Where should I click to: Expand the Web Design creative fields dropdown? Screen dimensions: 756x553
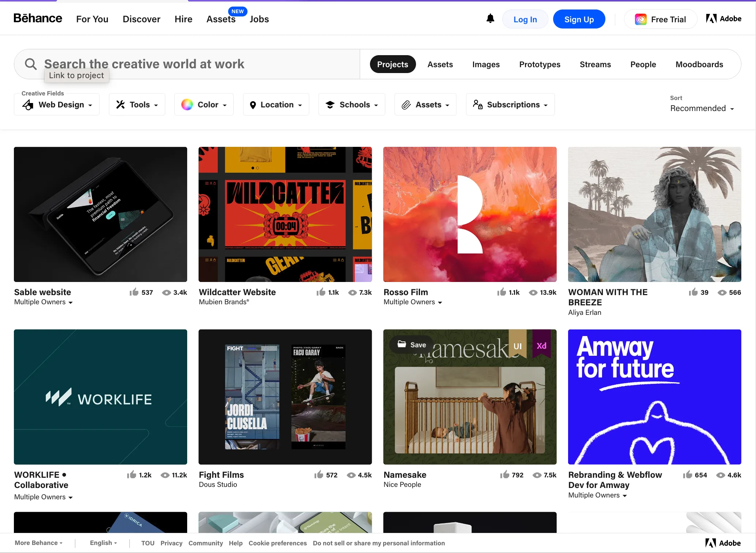(57, 104)
